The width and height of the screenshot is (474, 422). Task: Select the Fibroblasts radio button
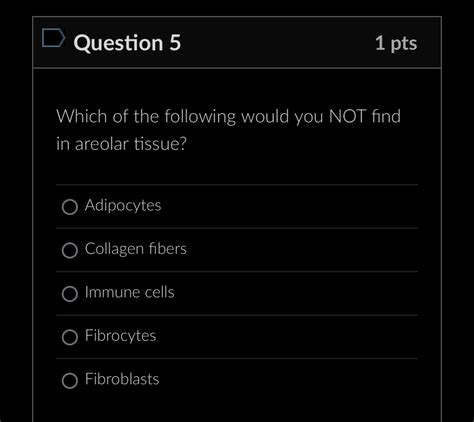pos(70,380)
